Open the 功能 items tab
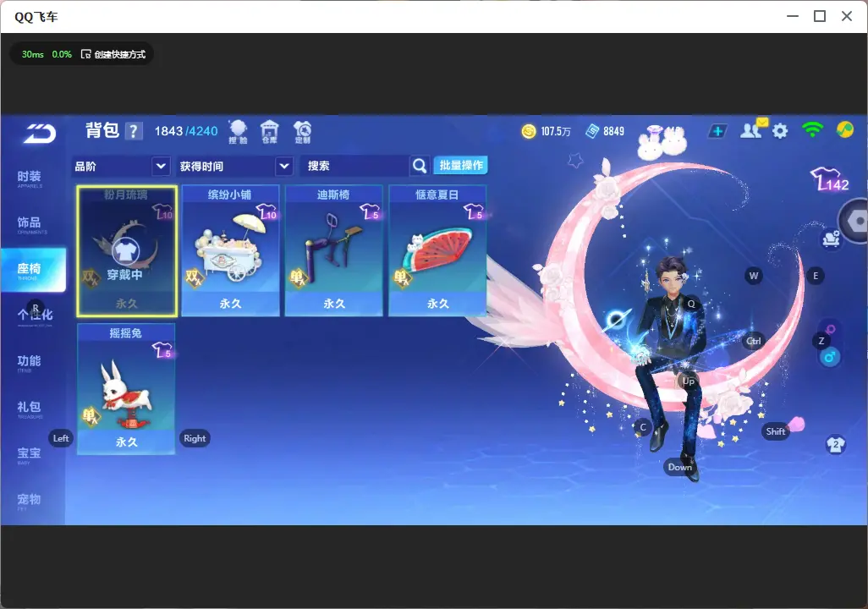 pyautogui.click(x=29, y=362)
